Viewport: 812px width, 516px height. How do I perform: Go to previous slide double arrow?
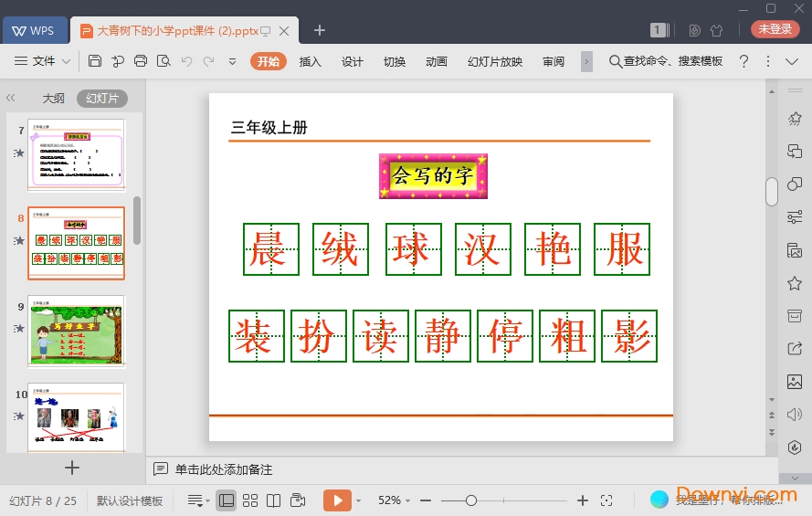(x=772, y=415)
